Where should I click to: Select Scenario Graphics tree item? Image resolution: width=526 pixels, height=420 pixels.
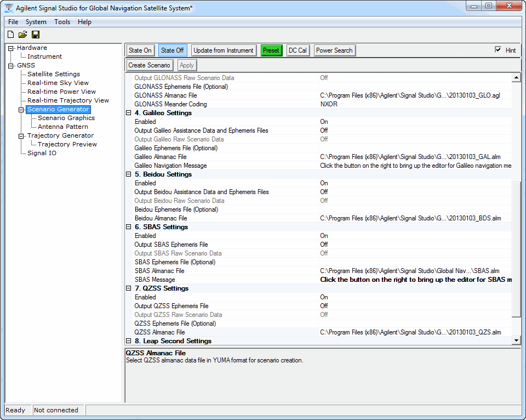pyautogui.click(x=66, y=118)
